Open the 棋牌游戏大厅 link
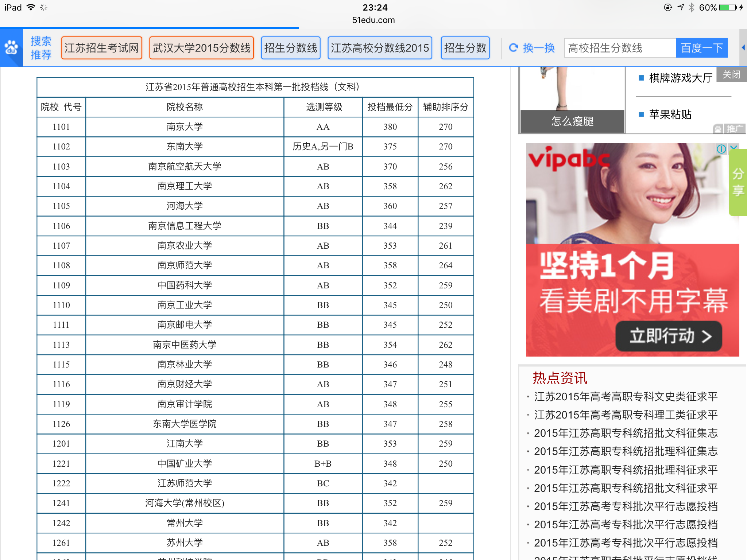 tap(681, 78)
